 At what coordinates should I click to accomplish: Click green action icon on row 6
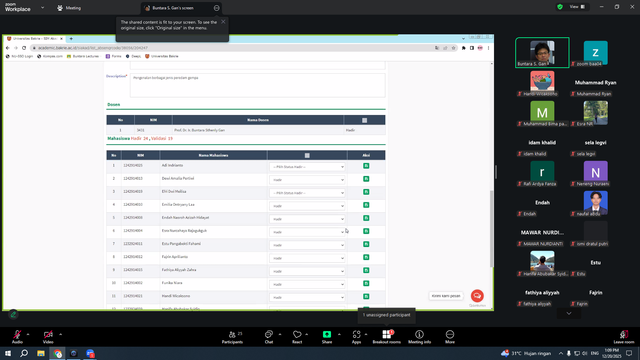point(366,231)
